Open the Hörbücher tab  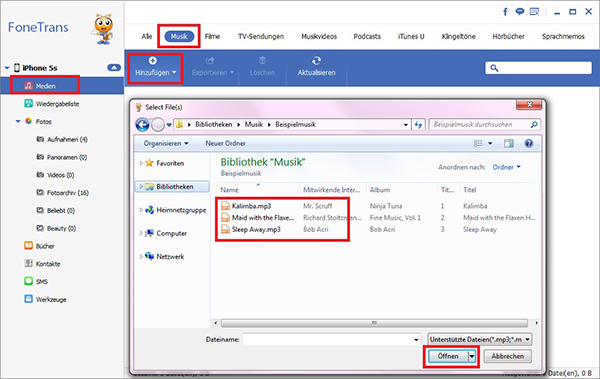pos(509,36)
